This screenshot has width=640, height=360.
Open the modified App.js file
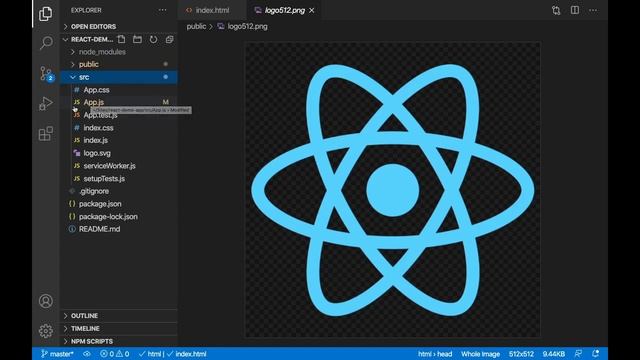click(119, 102)
